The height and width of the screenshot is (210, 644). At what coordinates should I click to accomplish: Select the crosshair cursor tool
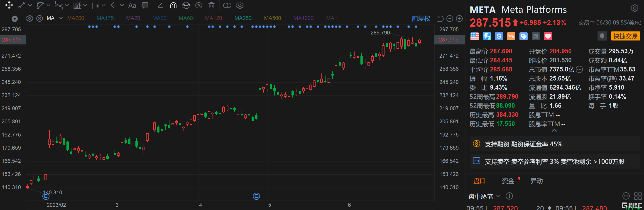point(9,5)
